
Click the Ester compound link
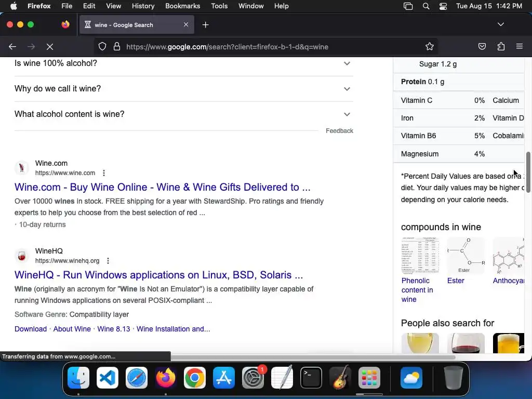pos(456,281)
